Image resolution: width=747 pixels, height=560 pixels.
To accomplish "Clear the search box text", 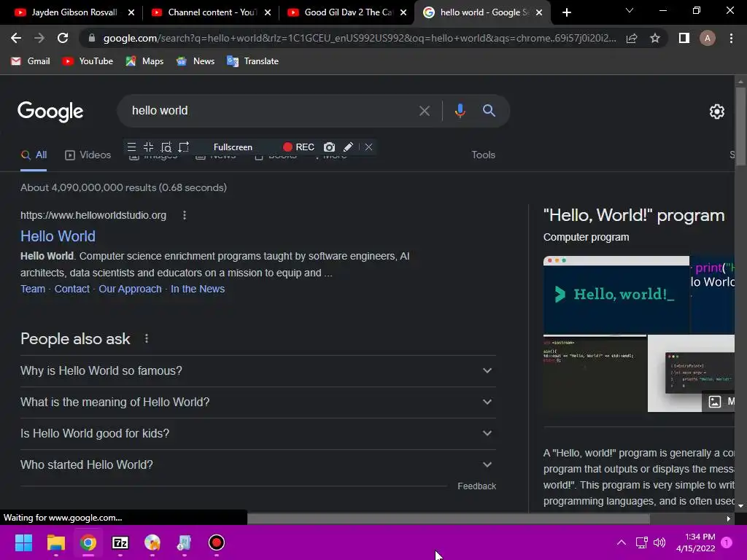I will pyautogui.click(x=425, y=111).
